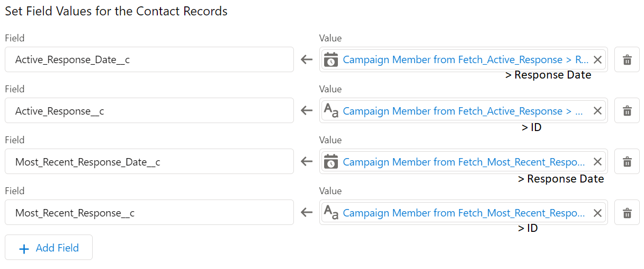Add a new field with Add Field
The height and width of the screenshot is (269, 644).
point(49,248)
